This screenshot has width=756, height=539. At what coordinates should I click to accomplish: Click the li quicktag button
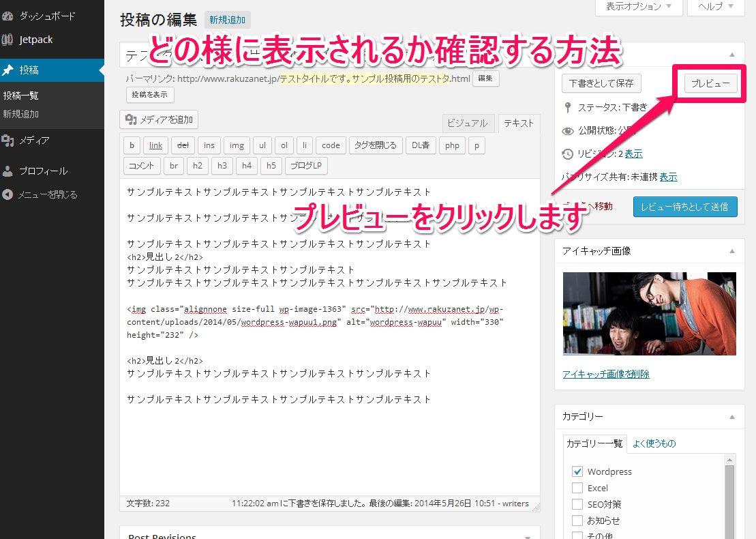point(305,145)
